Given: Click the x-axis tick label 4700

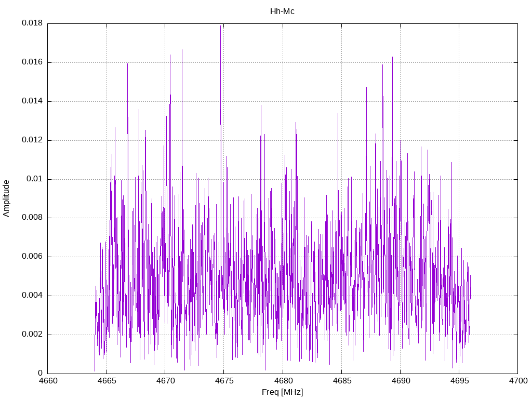Looking at the screenshot, I should coord(518,381).
